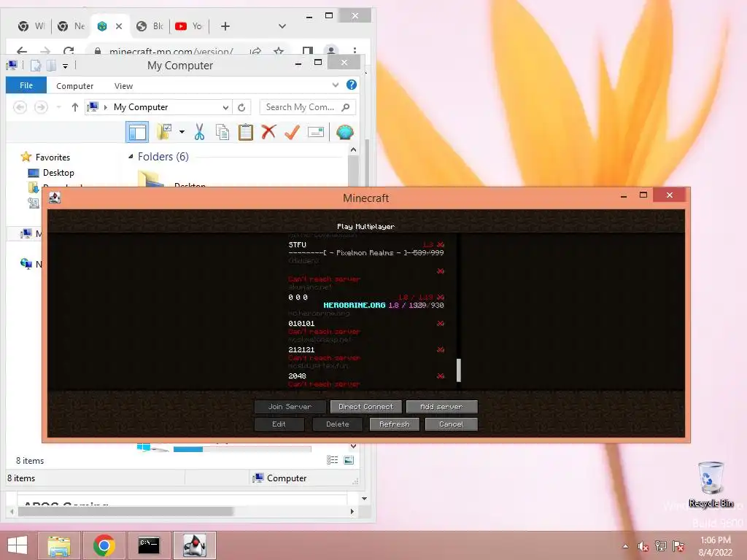Click the scissors Cut icon
Screen dimensions: 747x560
coord(199,132)
